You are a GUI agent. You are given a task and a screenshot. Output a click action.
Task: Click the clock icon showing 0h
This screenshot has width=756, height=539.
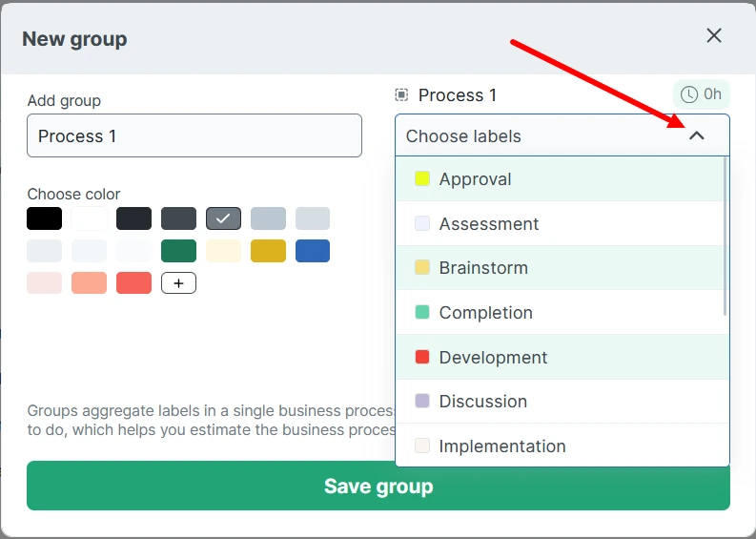tap(689, 94)
